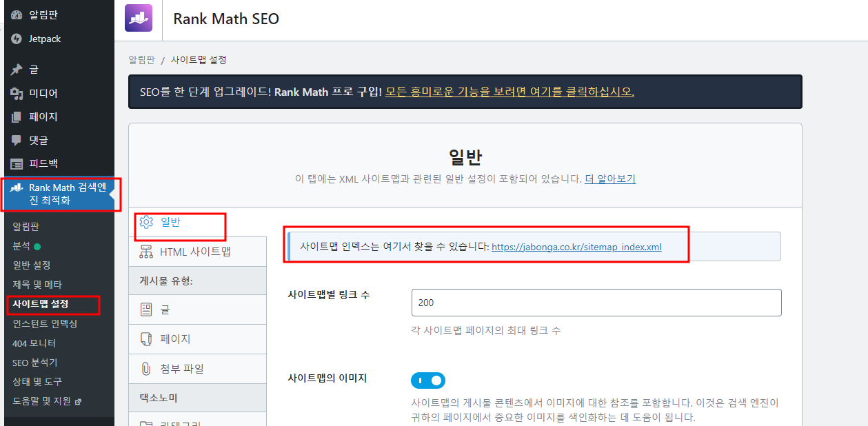Open the 일반 설정 submenu item

32,265
